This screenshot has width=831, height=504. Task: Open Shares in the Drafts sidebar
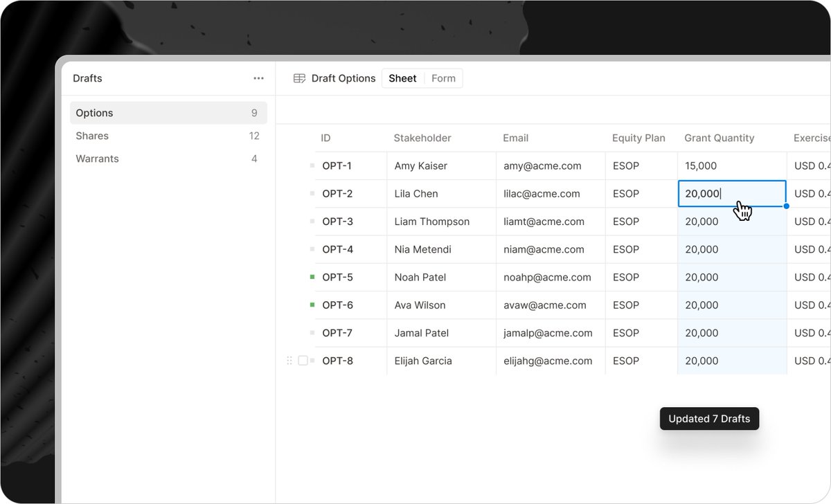tap(168, 136)
